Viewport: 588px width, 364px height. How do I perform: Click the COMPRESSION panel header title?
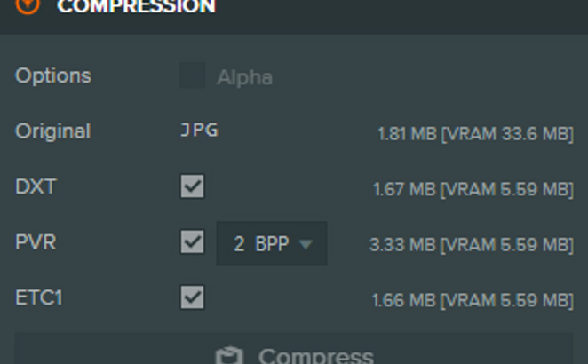tap(136, 7)
